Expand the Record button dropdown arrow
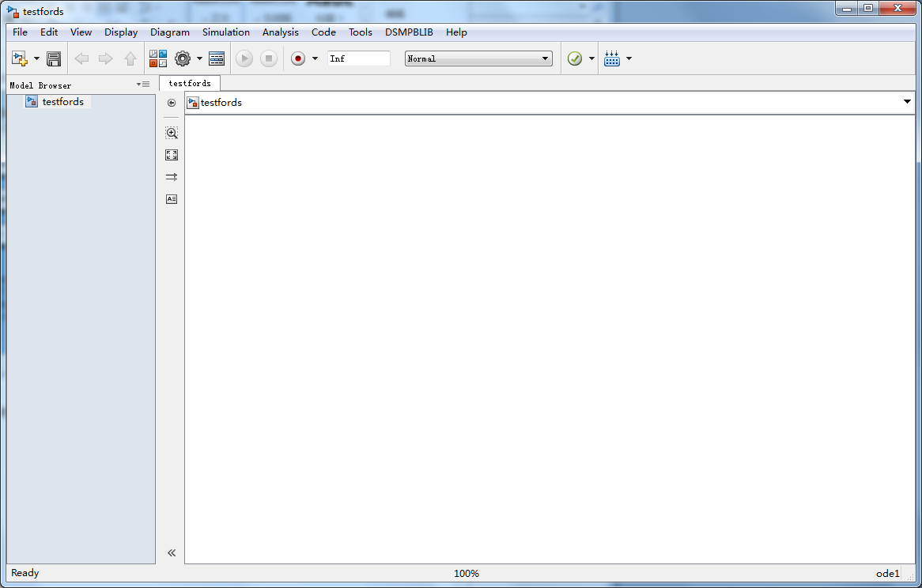 tap(315, 58)
